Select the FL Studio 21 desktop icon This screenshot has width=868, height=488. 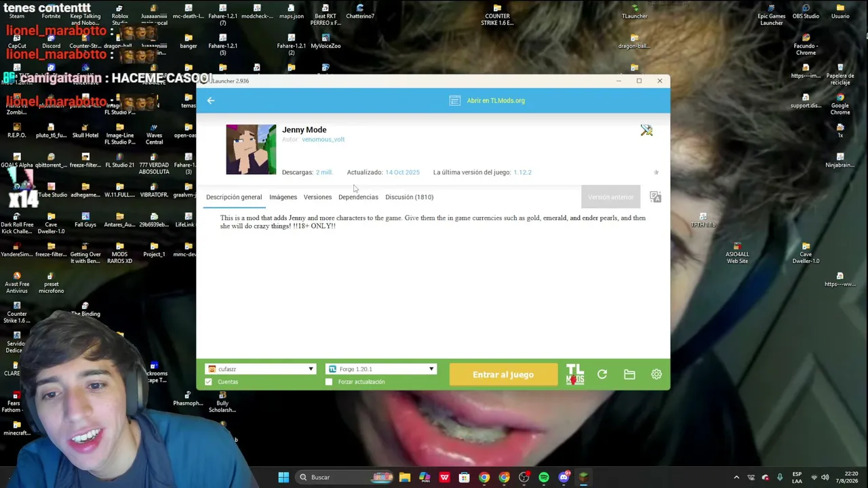(x=119, y=161)
